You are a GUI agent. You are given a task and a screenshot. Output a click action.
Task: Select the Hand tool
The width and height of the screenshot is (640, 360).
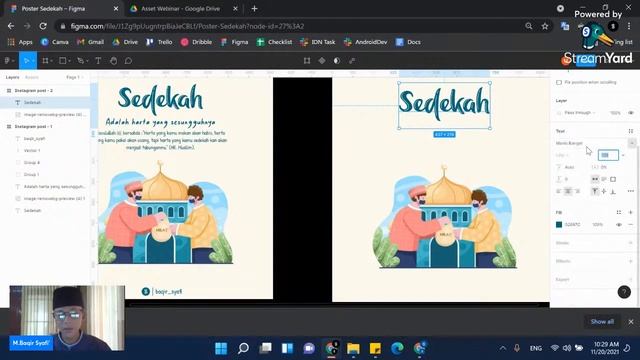[113, 61]
